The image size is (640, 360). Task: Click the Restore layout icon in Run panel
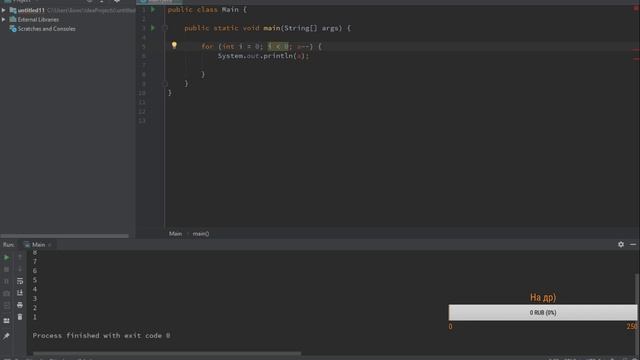[7, 321]
